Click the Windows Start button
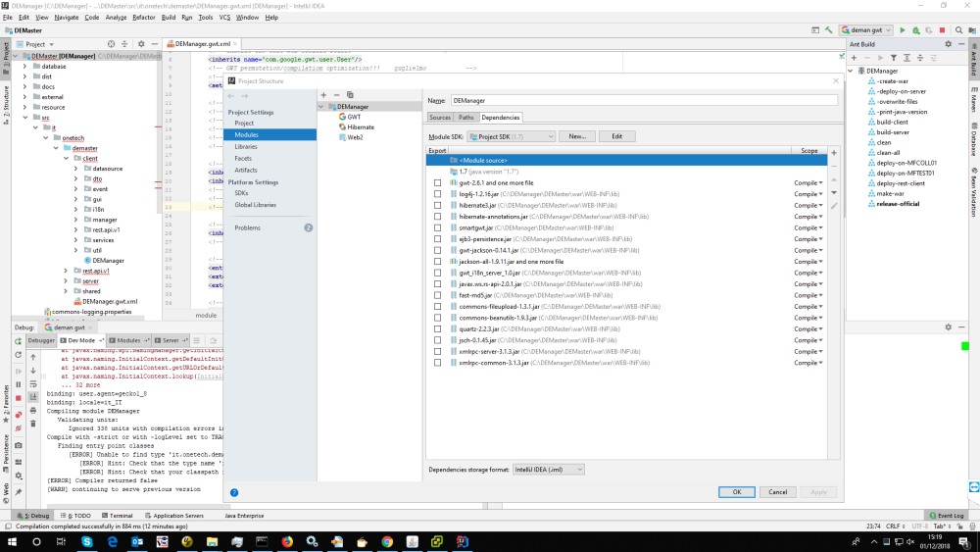980x552 pixels. tap(11, 541)
